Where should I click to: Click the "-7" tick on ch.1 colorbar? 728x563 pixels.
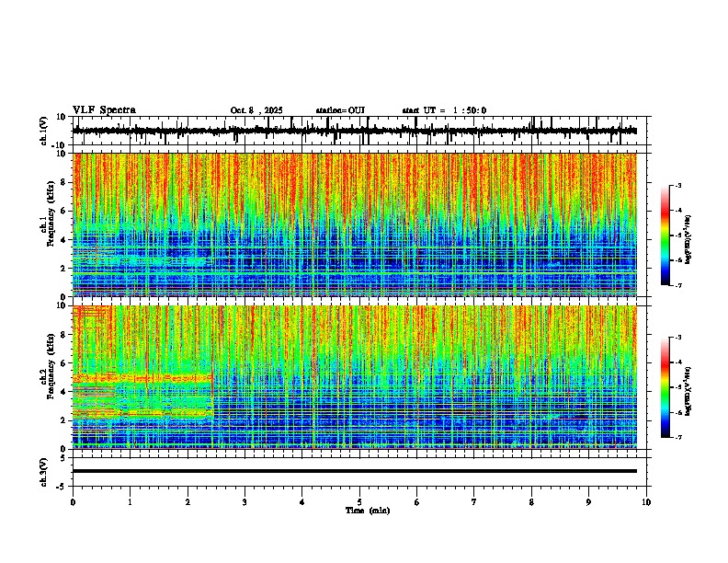click(x=678, y=285)
